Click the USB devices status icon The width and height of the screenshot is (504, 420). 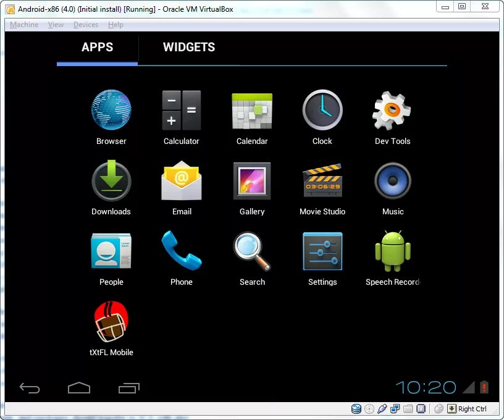[x=382, y=409]
